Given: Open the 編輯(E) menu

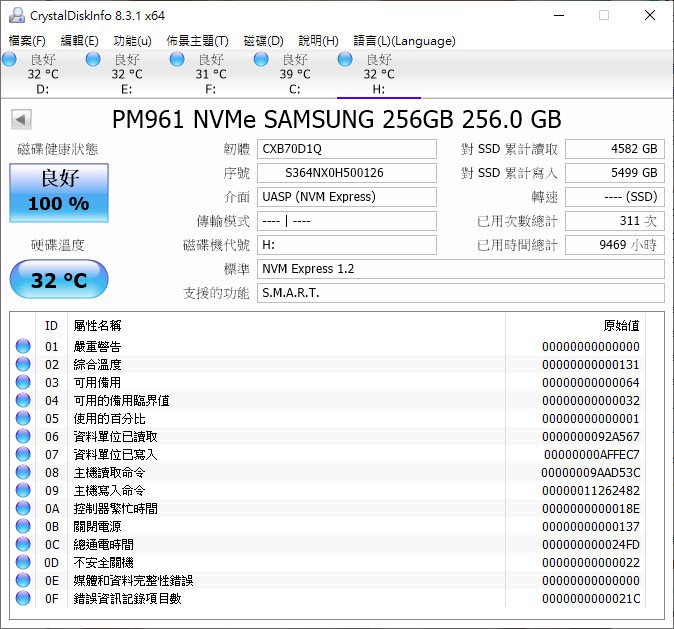Looking at the screenshot, I should [79, 41].
